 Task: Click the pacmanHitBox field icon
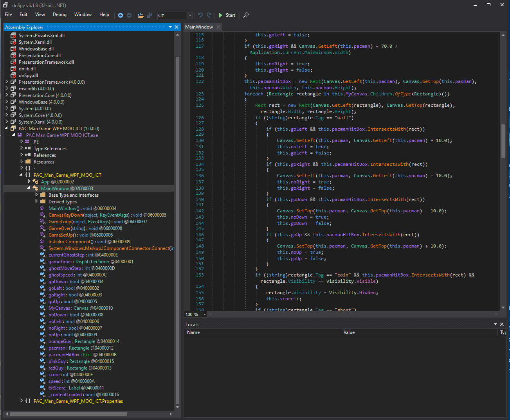click(42, 355)
